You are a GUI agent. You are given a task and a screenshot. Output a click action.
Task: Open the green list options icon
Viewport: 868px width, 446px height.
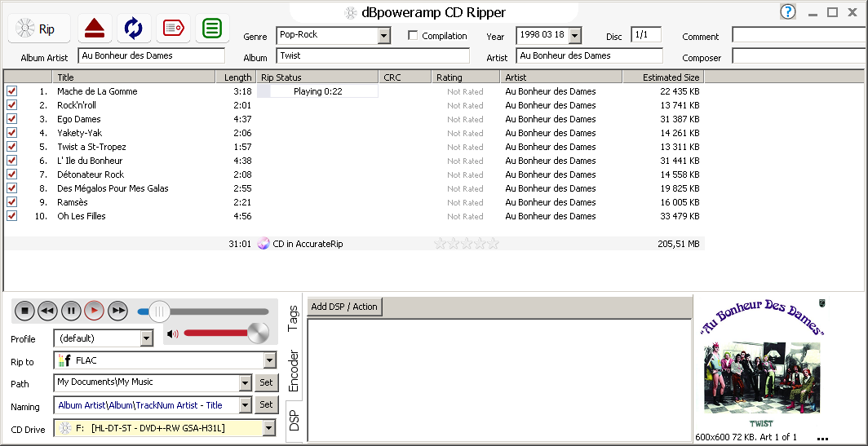pyautogui.click(x=212, y=29)
